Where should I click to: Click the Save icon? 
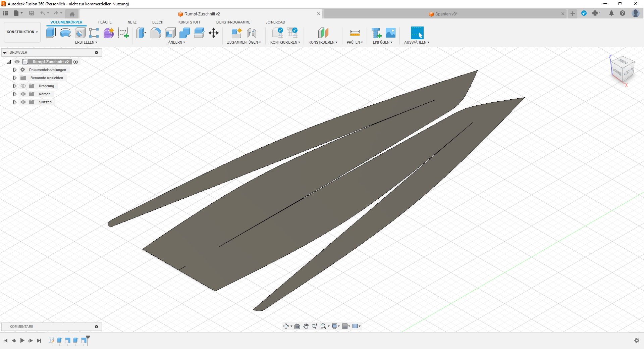click(x=32, y=13)
